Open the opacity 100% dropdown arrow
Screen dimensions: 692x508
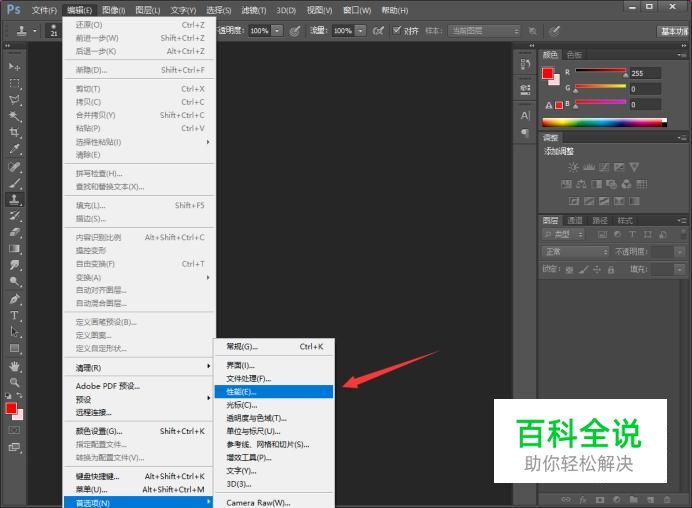coord(277,30)
